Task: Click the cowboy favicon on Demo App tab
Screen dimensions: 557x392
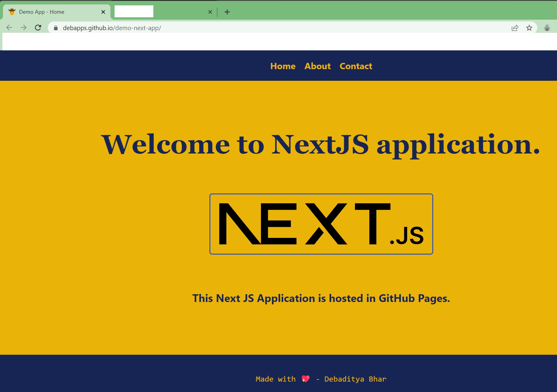Action: (12, 12)
